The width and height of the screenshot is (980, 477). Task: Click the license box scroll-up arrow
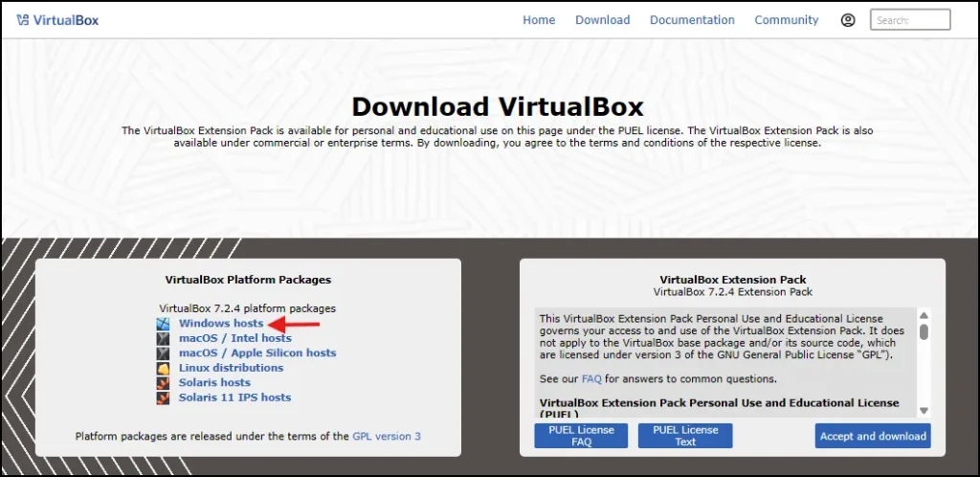(924, 315)
